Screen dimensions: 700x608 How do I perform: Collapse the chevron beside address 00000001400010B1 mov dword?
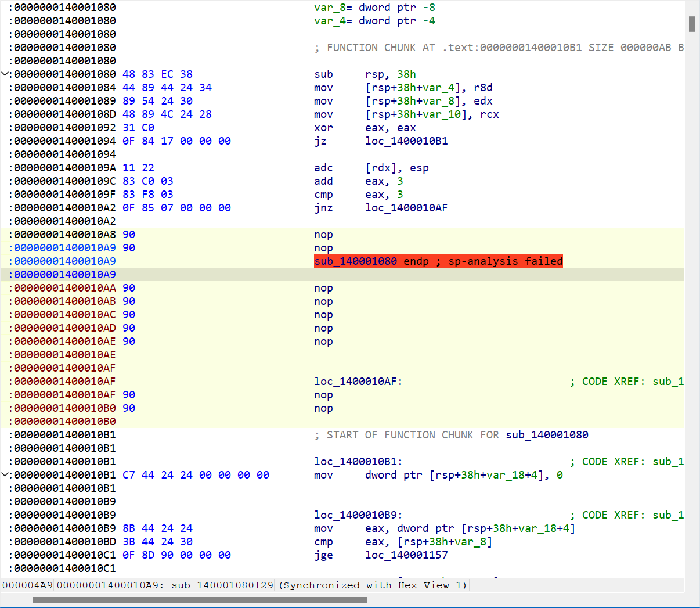point(5,475)
